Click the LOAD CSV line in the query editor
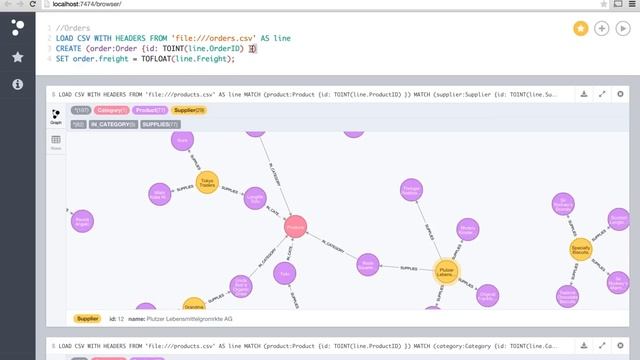This screenshot has width=640, height=360. (173, 38)
